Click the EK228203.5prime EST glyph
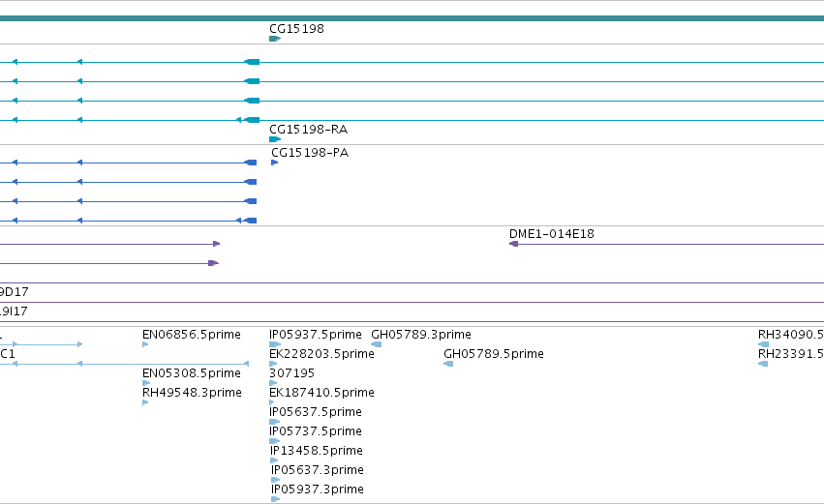 point(273,364)
